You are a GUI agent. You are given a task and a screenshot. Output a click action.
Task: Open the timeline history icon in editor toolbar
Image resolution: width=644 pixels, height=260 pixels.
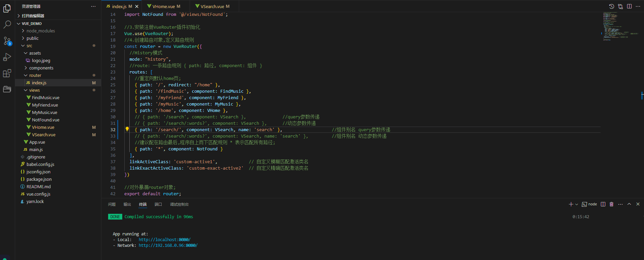[612, 6]
